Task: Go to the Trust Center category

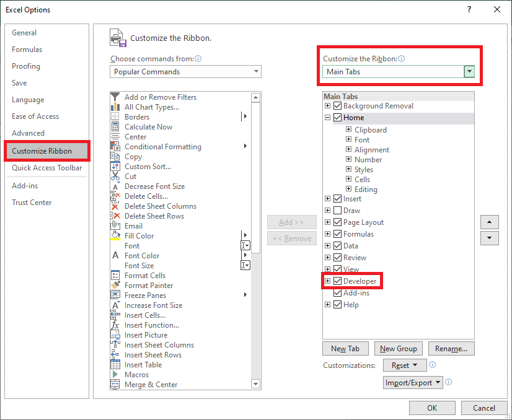Action: point(46,203)
